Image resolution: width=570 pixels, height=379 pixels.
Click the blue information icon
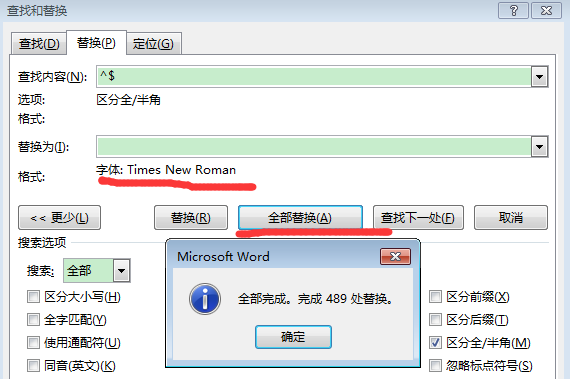point(205,299)
